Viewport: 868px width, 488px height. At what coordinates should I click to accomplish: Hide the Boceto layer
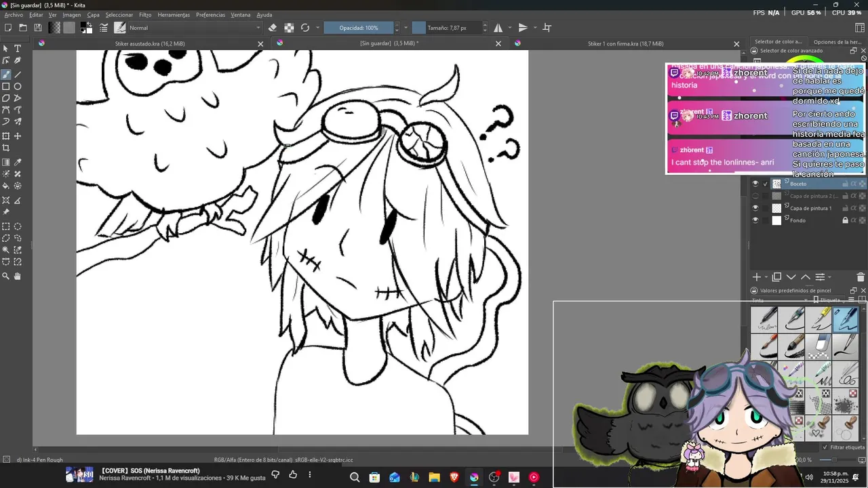click(x=755, y=184)
